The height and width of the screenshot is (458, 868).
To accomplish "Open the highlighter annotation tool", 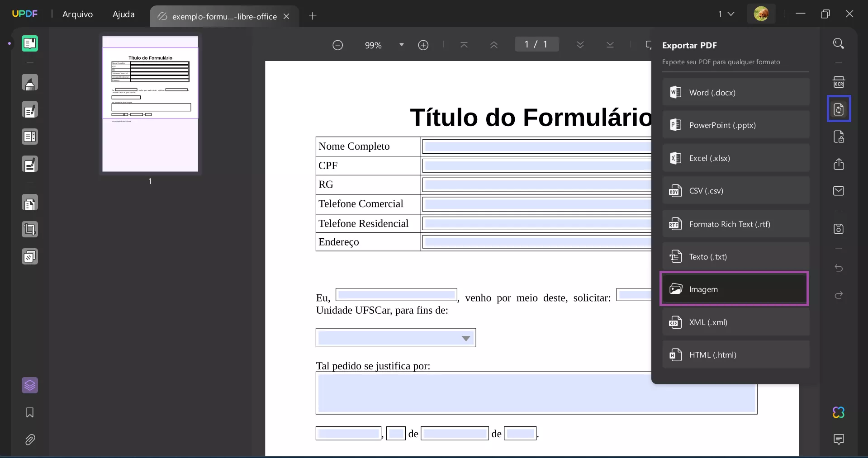I will pyautogui.click(x=30, y=83).
